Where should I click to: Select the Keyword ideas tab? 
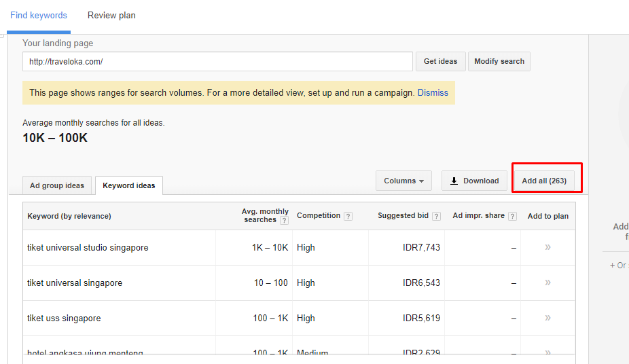(x=129, y=185)
